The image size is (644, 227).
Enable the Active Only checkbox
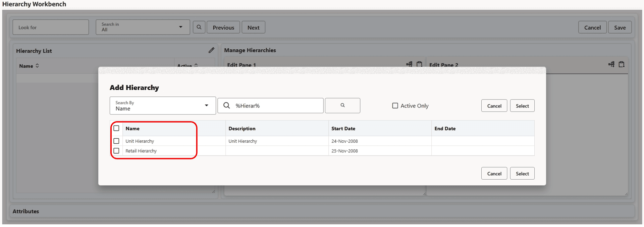(395, 106)
